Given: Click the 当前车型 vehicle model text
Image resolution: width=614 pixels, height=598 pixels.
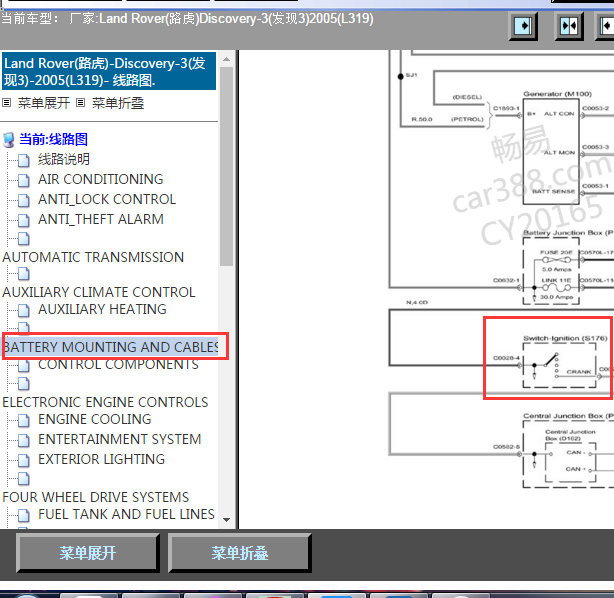Looking at the screenshot, I should [187, 18].
